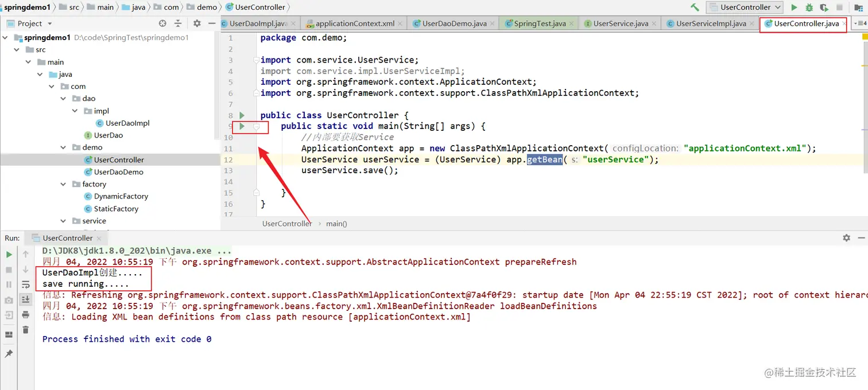The height and width of the screenshot is (390, 868).
Task: Collapse the main folder
Action: tap(28, 62)
